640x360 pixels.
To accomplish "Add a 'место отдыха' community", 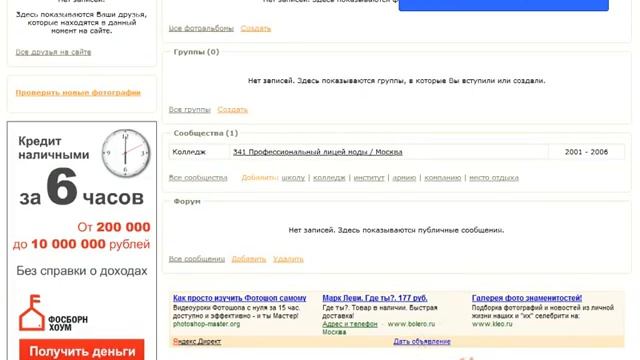I will point(494,178).
